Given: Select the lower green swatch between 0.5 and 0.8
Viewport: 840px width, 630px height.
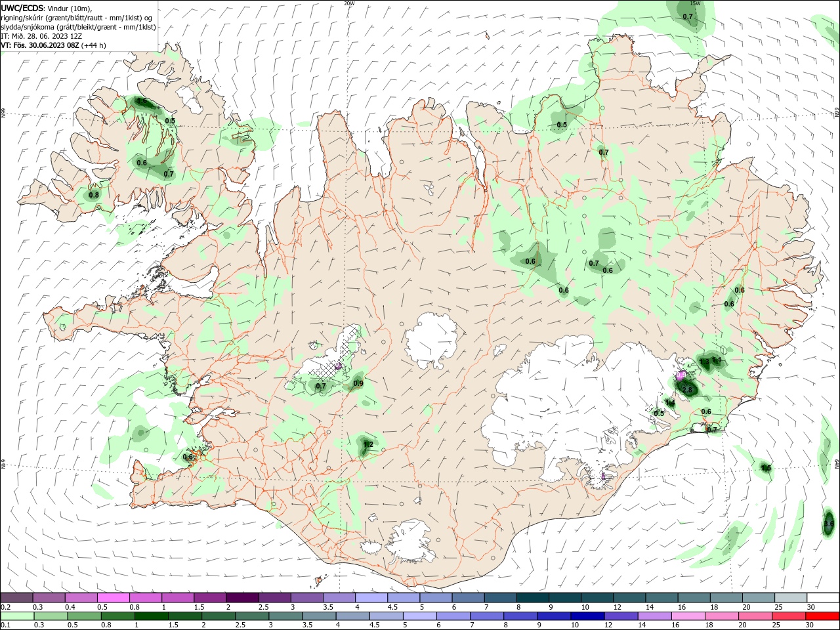Looking at the screenshot, I should [x=85, y=616].
